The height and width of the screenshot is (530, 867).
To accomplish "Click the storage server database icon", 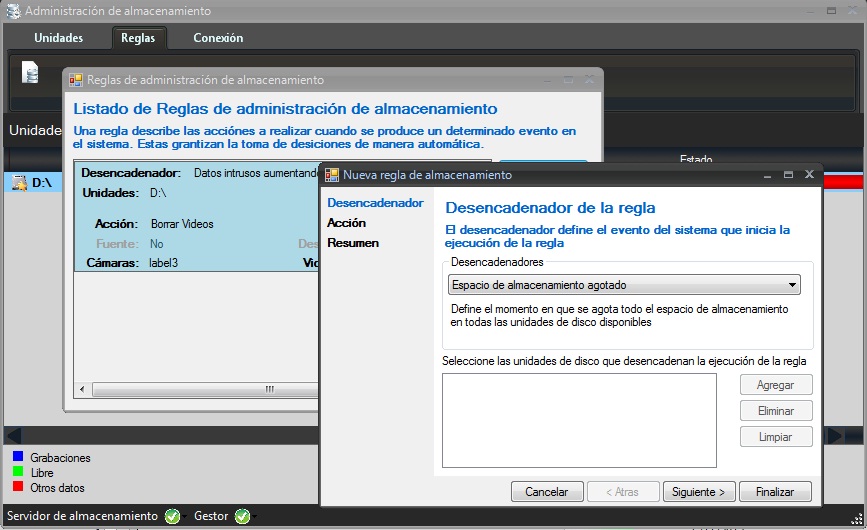I will [x=30, y=73].
